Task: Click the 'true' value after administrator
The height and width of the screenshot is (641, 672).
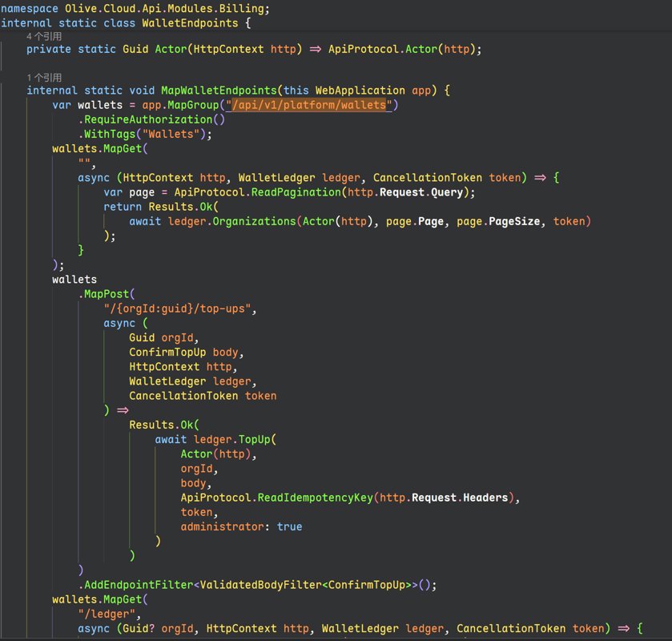Action: (x=289, y=527)
